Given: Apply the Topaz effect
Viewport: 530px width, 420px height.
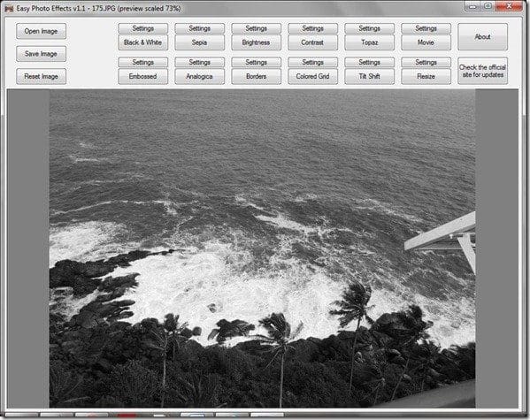Looking at the screenshot, I should (370, 42).
